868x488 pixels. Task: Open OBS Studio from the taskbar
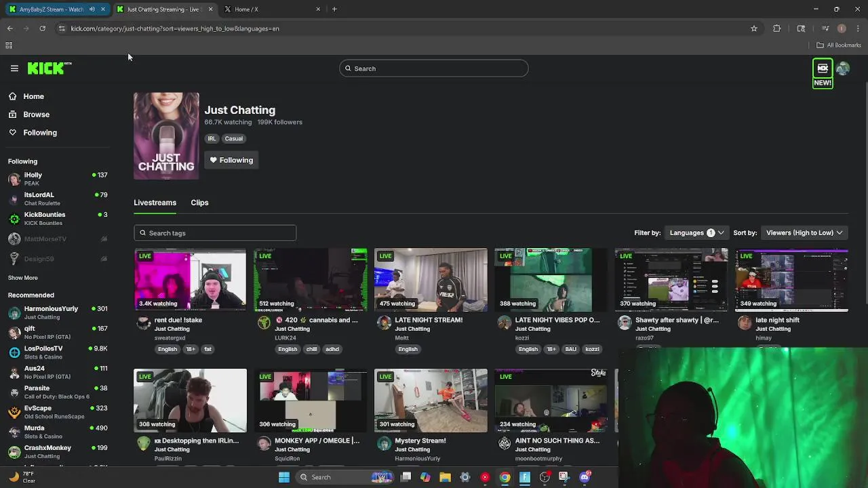545,477
